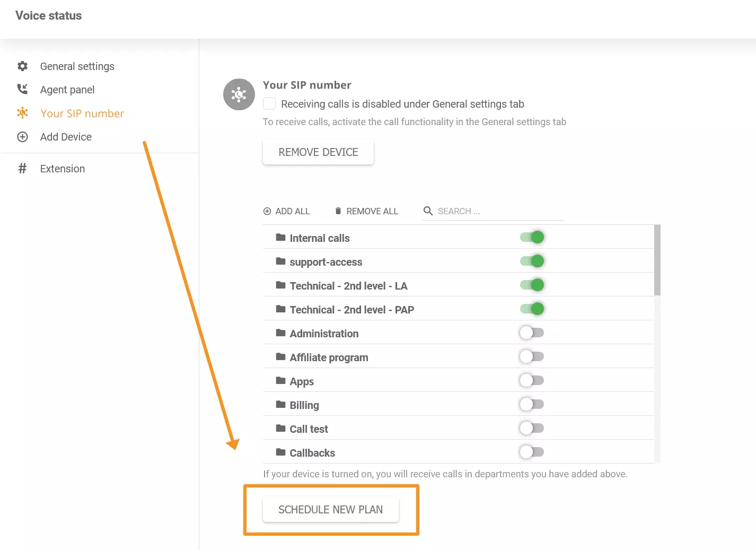Click the circular SIP avatar icon
The width and height of the screenshot is (756, 550).
[x=239, y=94]
